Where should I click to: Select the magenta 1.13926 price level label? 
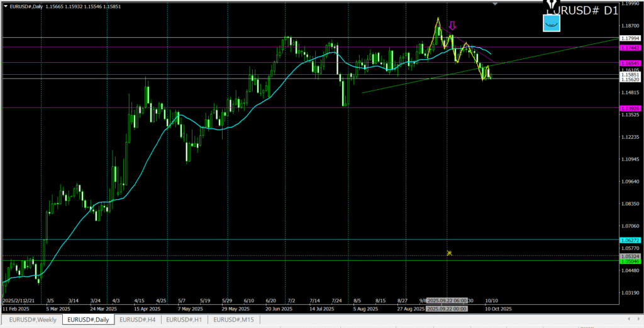coord(630,107)
